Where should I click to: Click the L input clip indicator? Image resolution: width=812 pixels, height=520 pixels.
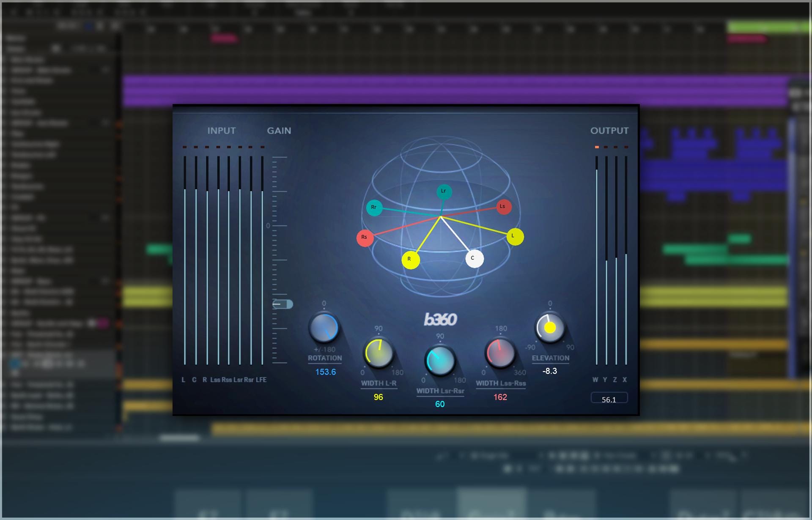pos(184,147)
